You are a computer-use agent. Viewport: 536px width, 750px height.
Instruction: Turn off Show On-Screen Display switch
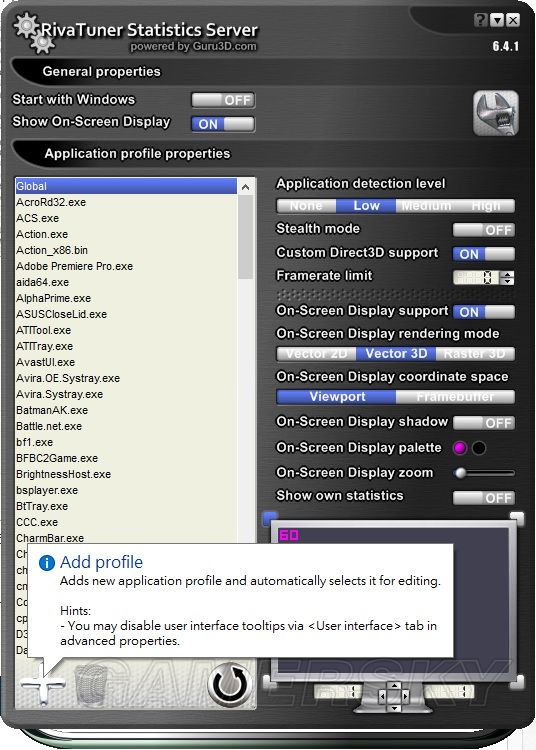click(x=223, y=124)
